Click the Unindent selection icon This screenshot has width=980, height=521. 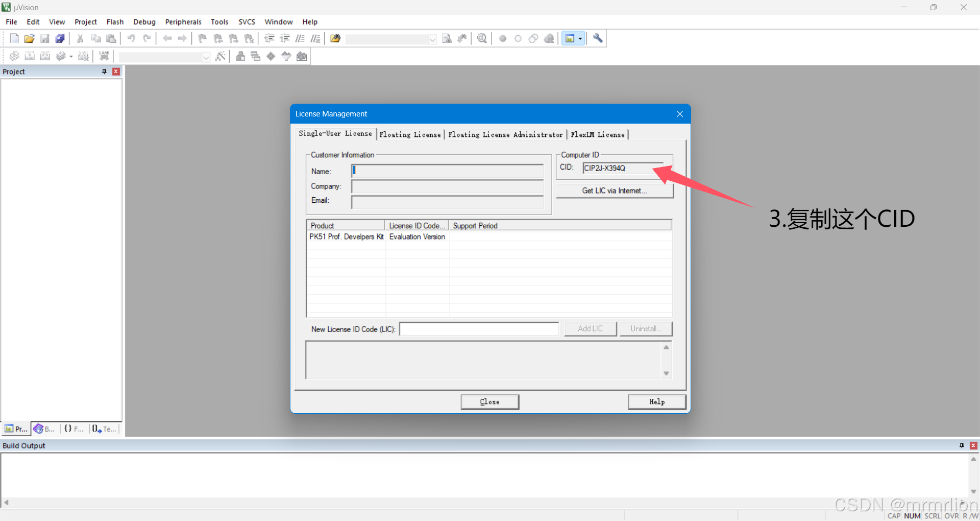[285, 38]
